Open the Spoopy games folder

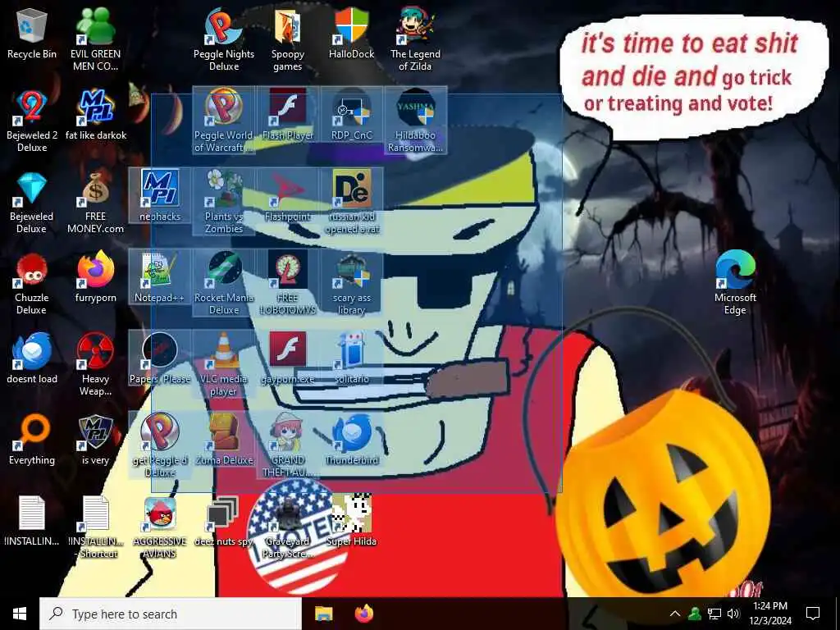[x=288, y=39]
